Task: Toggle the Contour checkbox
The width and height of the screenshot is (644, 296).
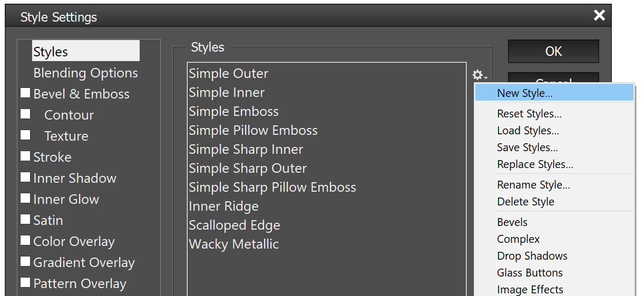Action: pyautogui.click(x=25, y=114)
